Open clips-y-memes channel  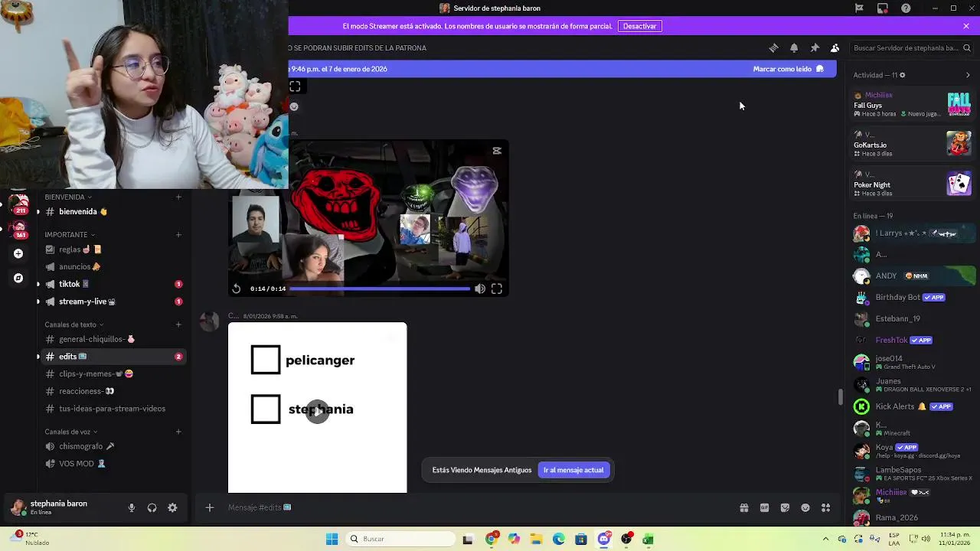coord(113,374)
